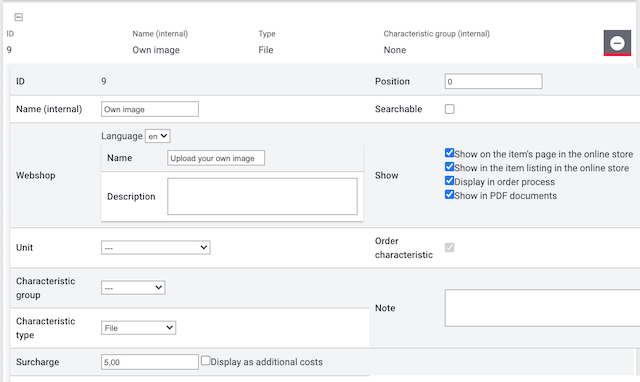Expand the Characteristic group dropdown
Image resolution: width=640 pixels, height=382 pixels.
tap(133, 288)
